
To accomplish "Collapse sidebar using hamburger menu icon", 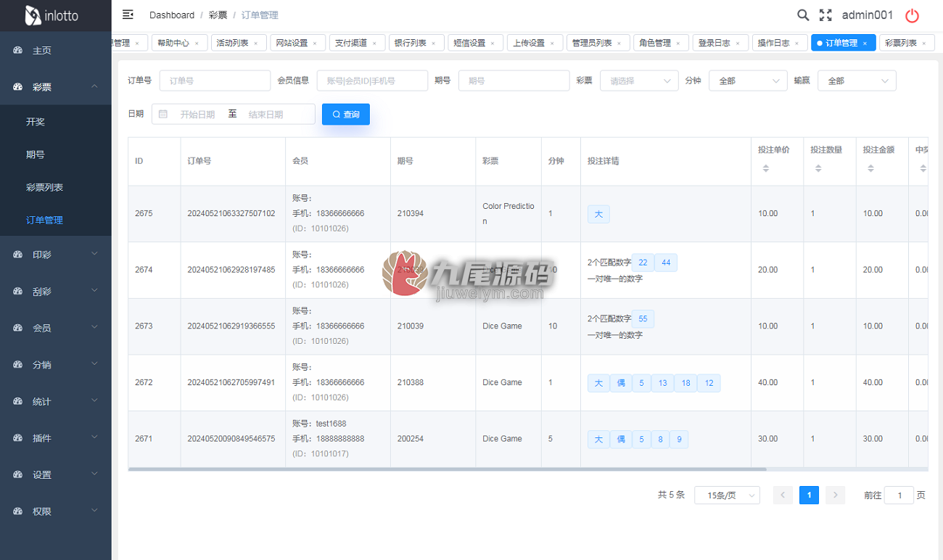I will (128, 15).
